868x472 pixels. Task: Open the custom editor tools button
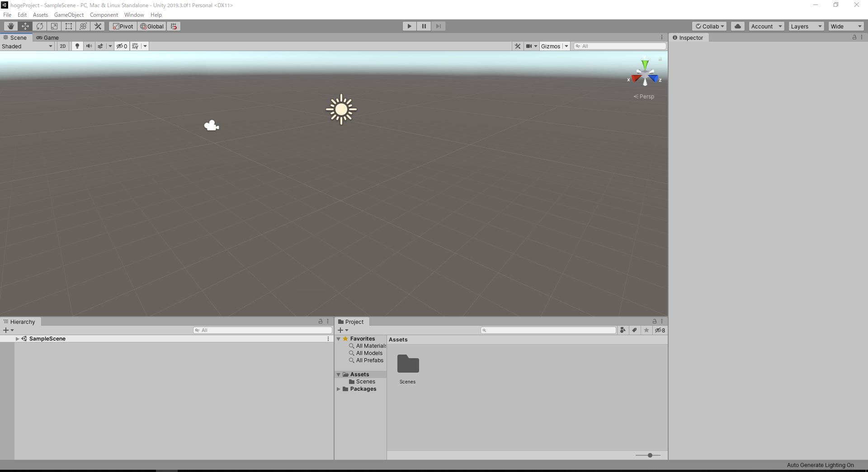pyautogui.click(x=98, y=26)
